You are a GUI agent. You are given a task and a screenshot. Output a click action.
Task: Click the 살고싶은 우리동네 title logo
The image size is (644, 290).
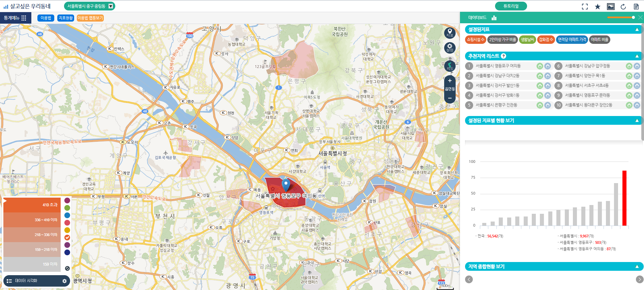pyautogui.click(x=27, y=6)
